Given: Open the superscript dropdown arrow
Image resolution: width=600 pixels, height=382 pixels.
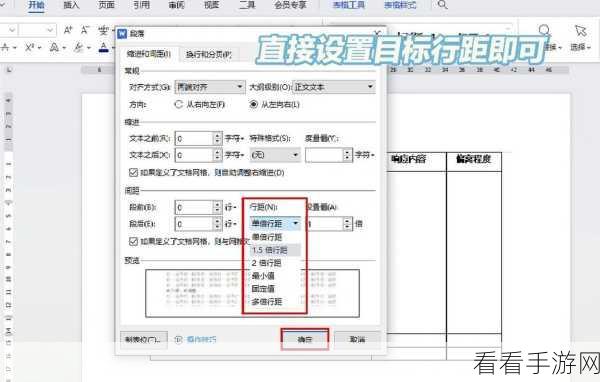Looking at the screenshot, I should click(x=39, y=48).
